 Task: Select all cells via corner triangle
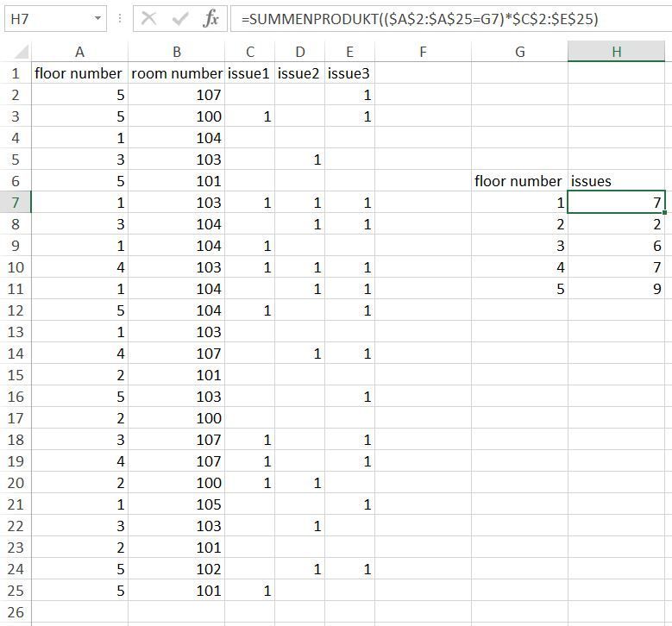[x=21, y=52]
